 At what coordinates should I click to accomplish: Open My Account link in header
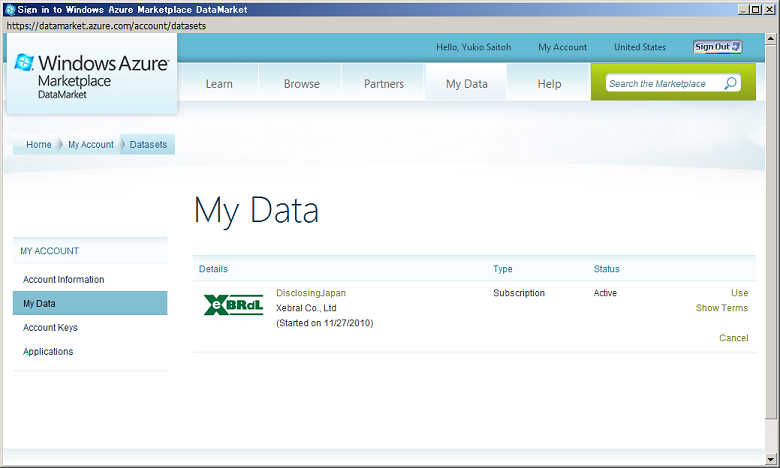(x=562, y=47)
